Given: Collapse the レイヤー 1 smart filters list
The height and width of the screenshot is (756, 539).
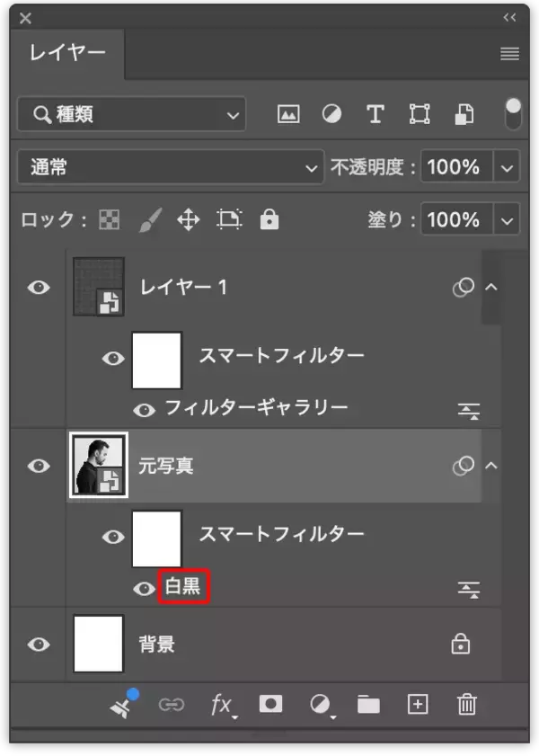Looking at the screenshot, I should (490, 288).
